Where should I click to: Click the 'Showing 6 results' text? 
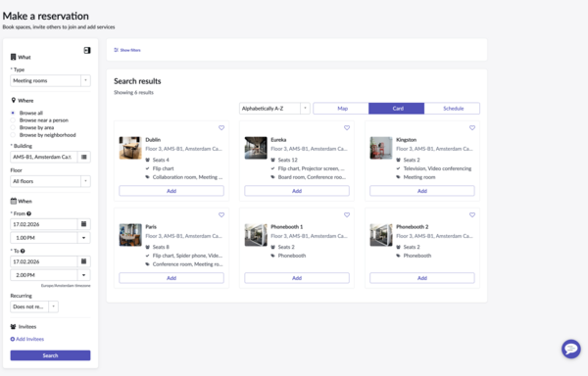tap(133, 92)
